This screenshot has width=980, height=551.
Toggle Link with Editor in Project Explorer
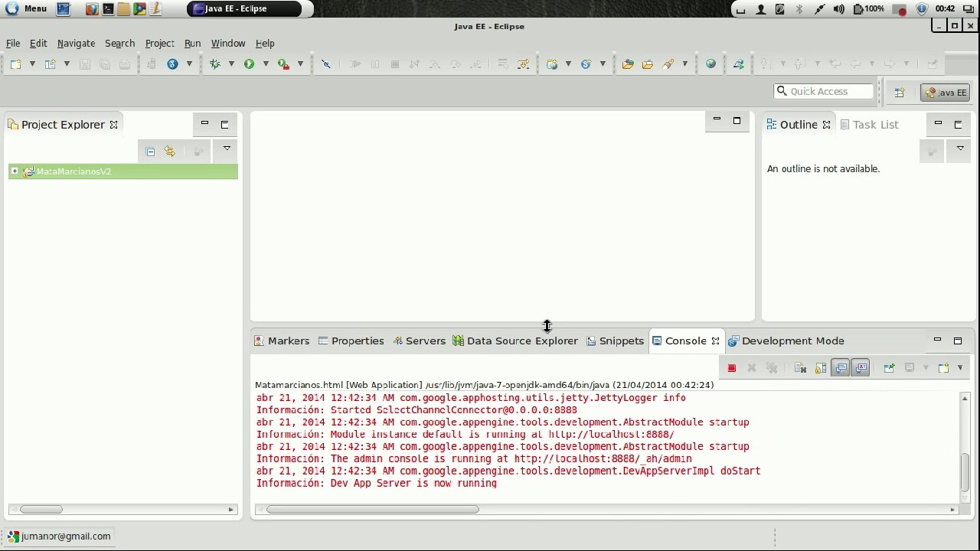tap(170, 152)
